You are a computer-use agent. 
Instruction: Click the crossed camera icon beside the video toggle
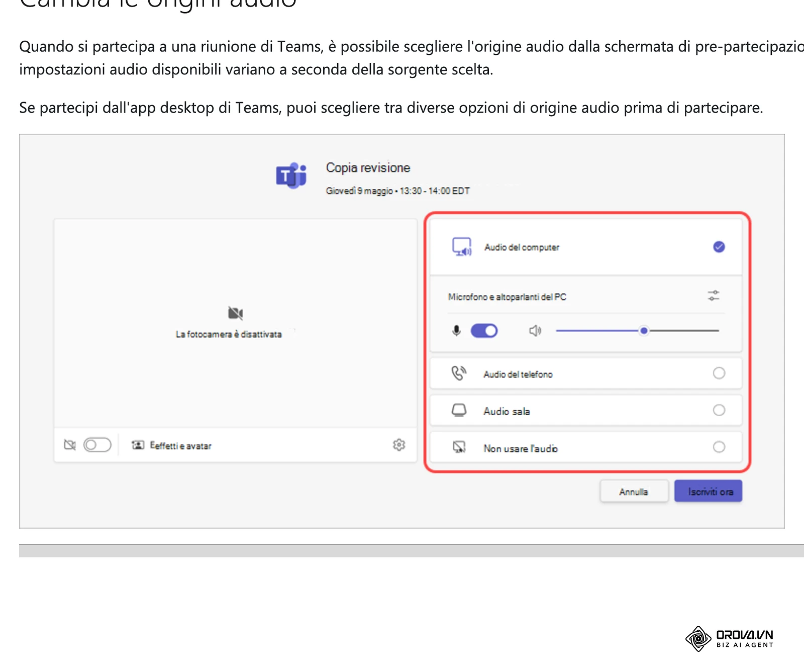tap(70, 445)
